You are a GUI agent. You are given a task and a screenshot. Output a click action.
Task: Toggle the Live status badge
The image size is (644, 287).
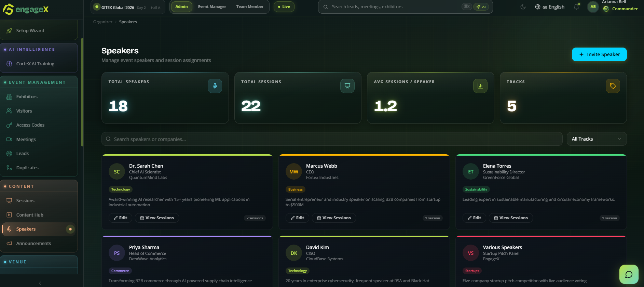pyautogui.click(x=284, y=6)
